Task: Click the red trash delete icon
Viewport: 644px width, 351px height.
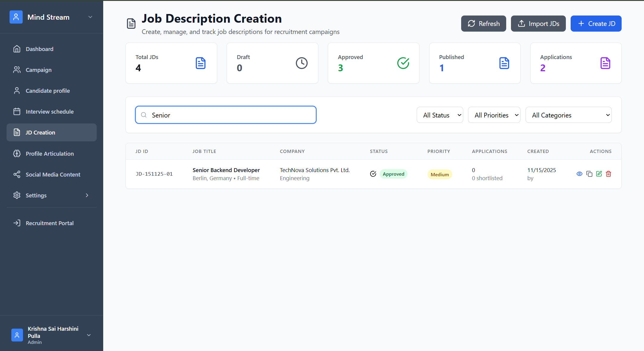Action: click(x=609, y=174)
